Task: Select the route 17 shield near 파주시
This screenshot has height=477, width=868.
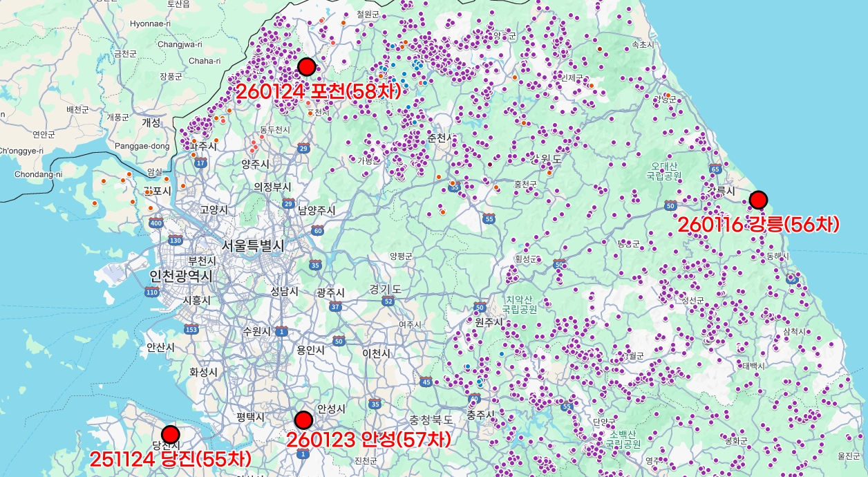Action: (200, 163)
